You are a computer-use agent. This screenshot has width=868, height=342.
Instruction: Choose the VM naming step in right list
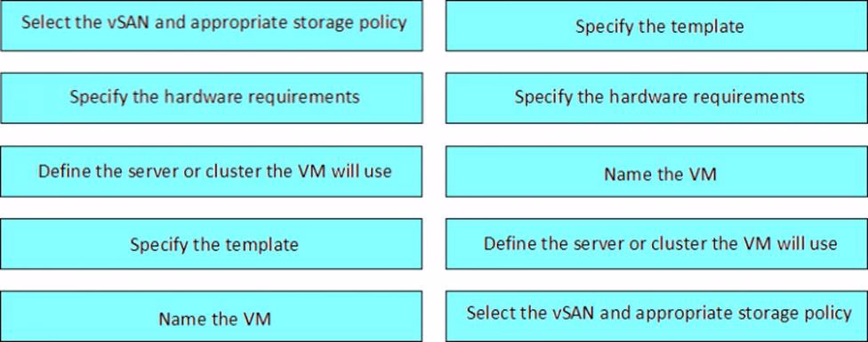click(656, 171)
